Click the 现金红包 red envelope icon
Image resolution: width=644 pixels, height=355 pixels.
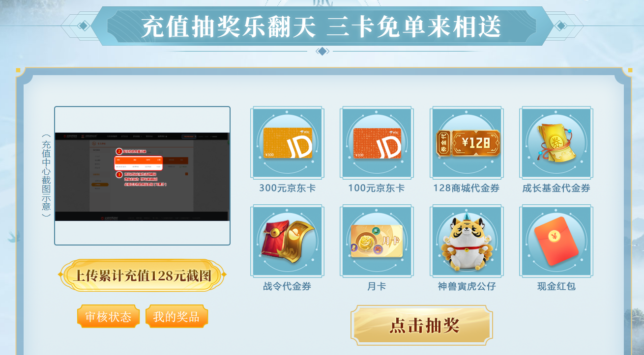pos(556,241)
